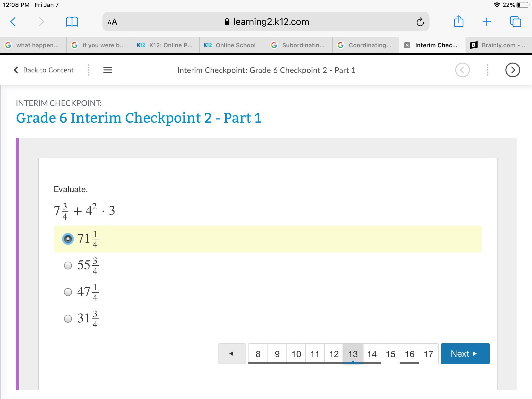Screen dimensions: 532x399
Task: Go to next lesson circled arrow
Action: point(513,70)
